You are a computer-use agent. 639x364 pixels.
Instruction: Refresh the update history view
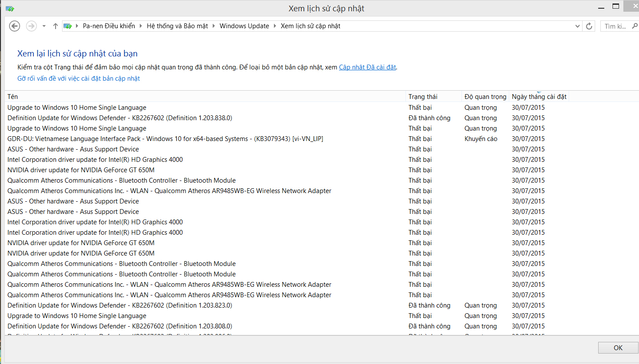coord(589,26)
